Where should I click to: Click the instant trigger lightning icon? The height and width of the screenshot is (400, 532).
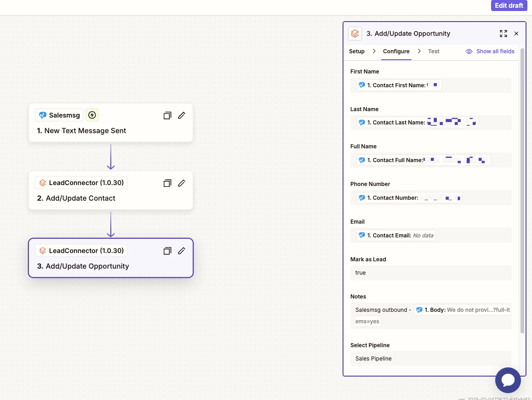(x=92, y=115)
